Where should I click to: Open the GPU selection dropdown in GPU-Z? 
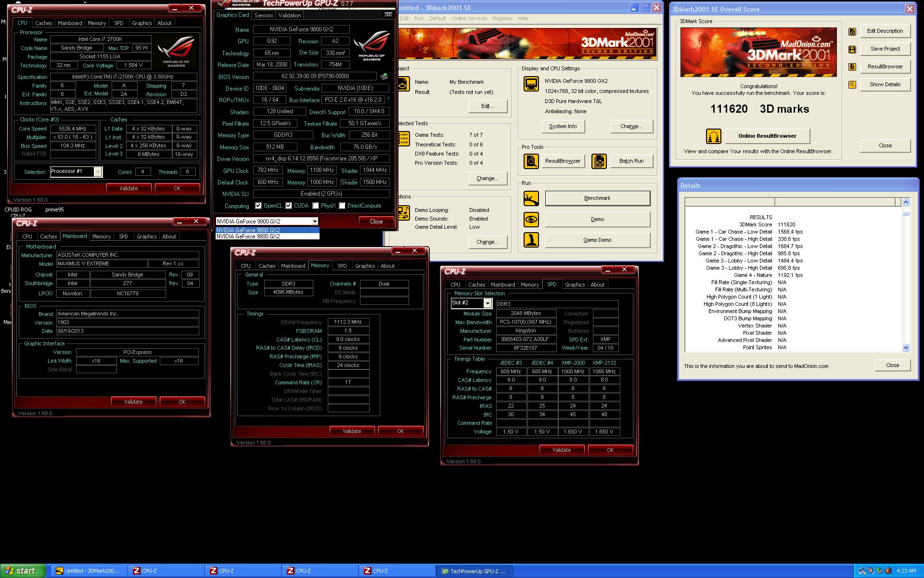(x=315, y=222)
